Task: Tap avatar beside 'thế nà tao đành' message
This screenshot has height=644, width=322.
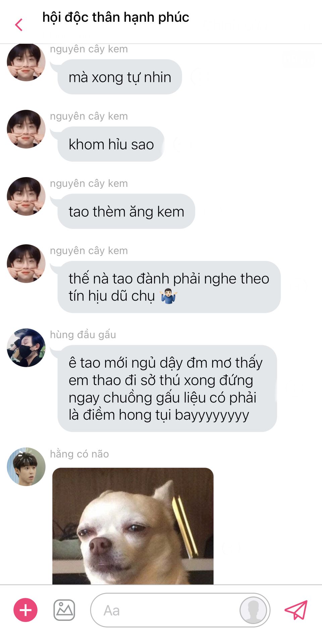Action: [26, 263]
